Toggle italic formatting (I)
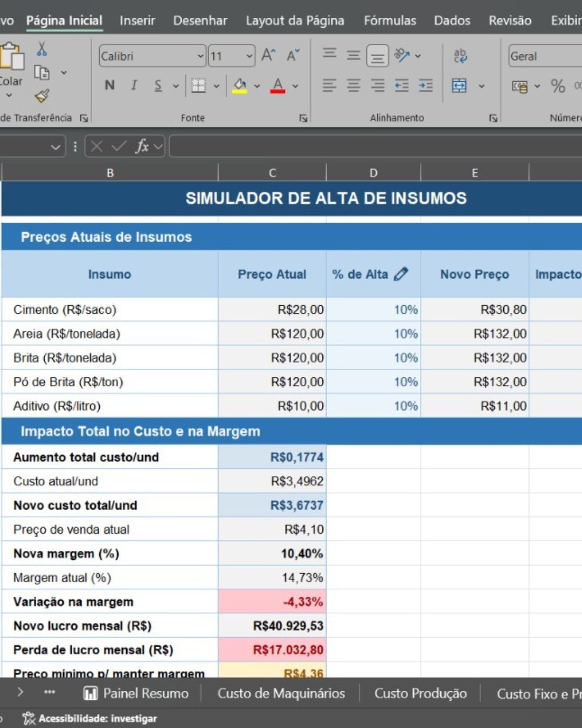 (134, 85)
